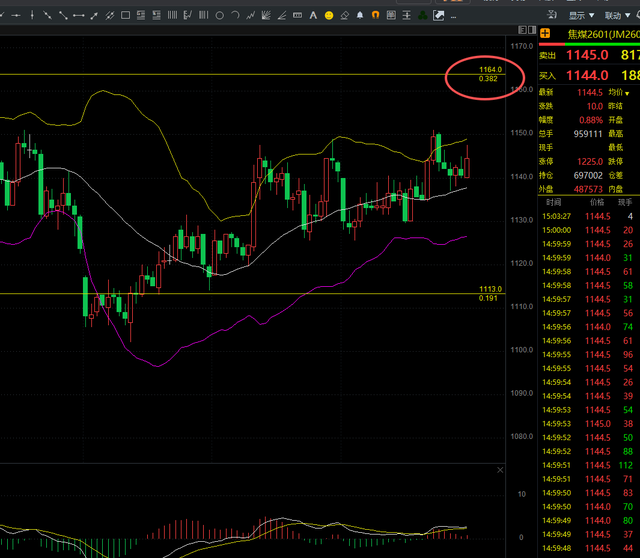This screenshot has width=640, height=558.
Task: Expand the 均价 field dropdown arrow
Action: pyautogui.click(x=627, y=93)
